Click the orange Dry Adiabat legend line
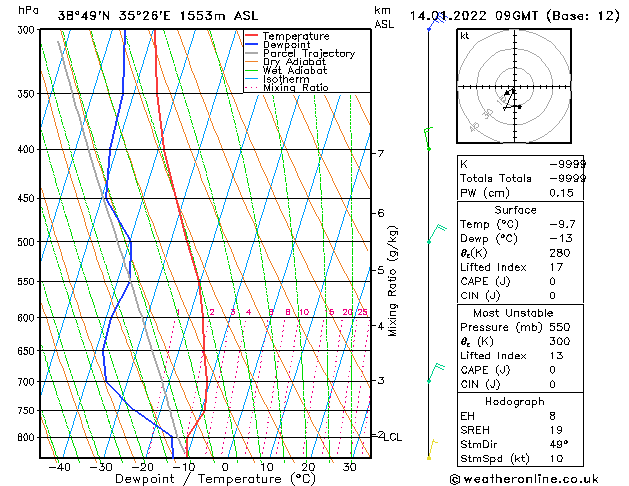 pos(252,61)
